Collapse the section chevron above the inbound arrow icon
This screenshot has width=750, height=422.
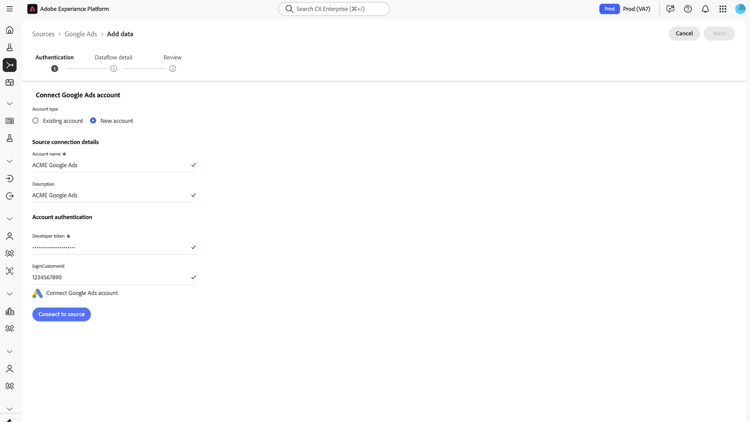coord(10,161)
